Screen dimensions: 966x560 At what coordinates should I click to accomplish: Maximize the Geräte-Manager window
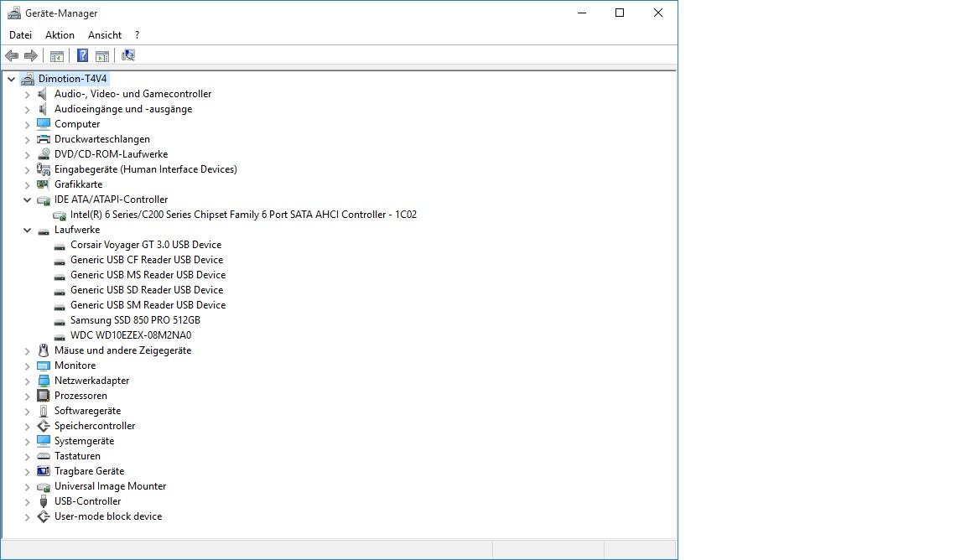pos(620,13)
